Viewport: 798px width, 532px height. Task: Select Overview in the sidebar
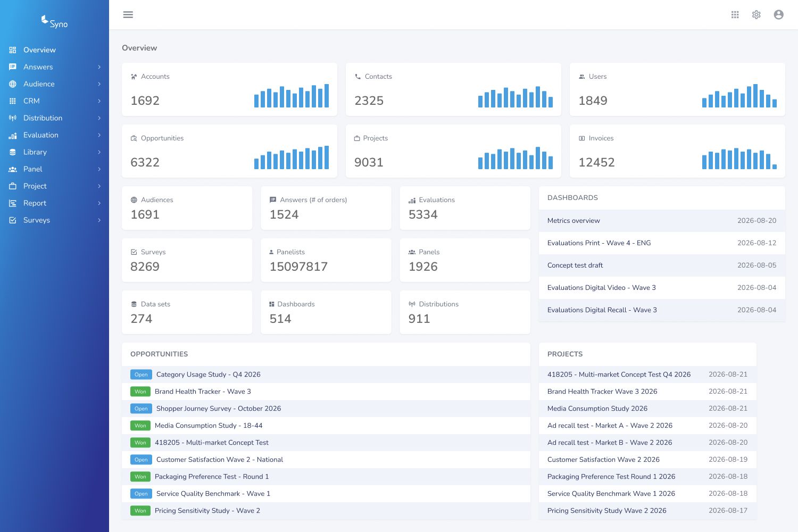click(x=54, y=50)
